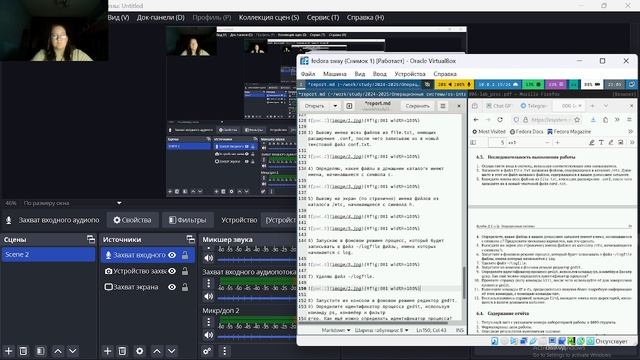The image size is (640, 360).
Task: Click Фильтры button in source toolbar
Action: (x=187, y=220)
